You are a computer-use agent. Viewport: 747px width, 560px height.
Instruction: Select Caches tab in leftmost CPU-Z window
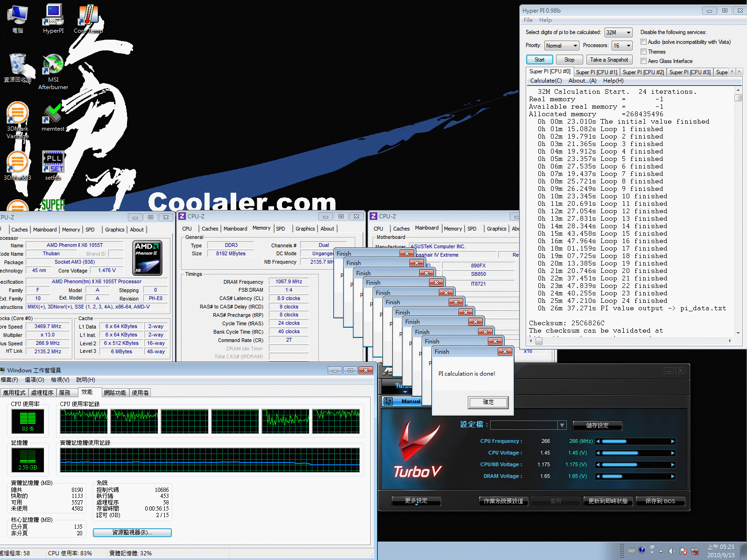pos(20,230)
